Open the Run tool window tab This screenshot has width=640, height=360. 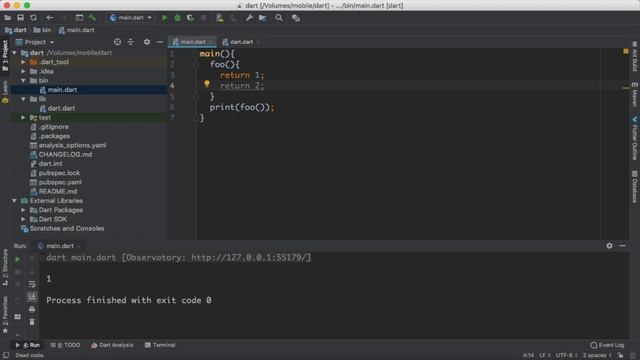[28, 345]
